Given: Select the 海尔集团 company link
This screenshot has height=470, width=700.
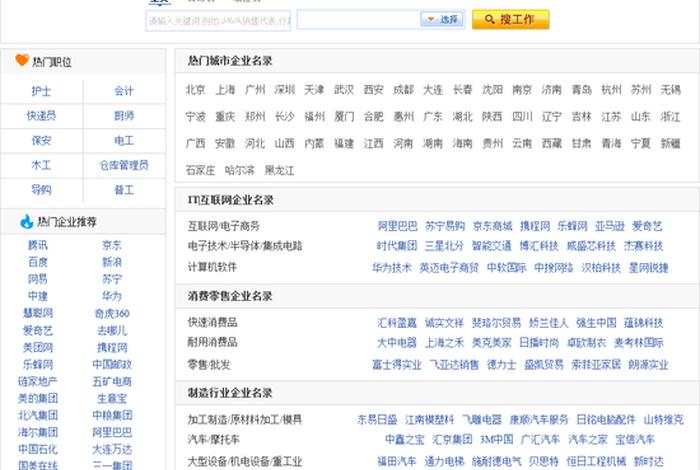Looking at the screenshot, I should tap(38, 432).
